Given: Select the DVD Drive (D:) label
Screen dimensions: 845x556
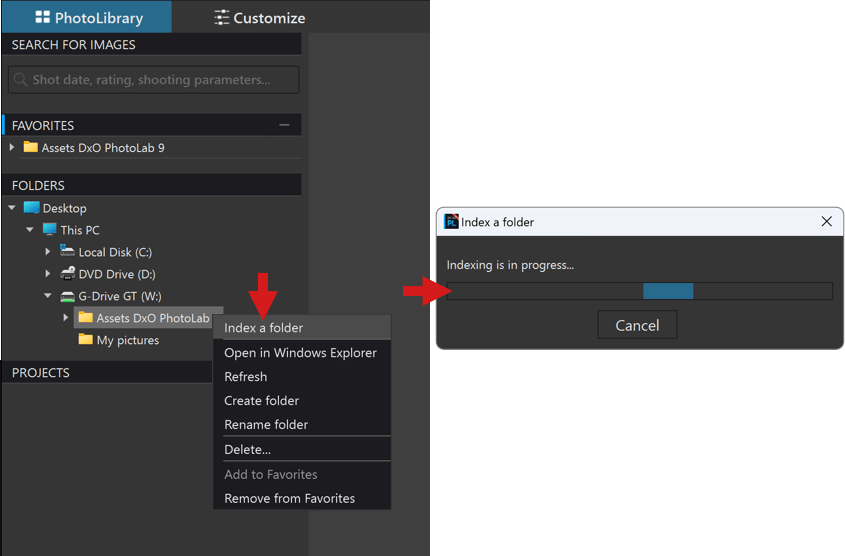Looking at the screenshot, I should tap(117, 274).
